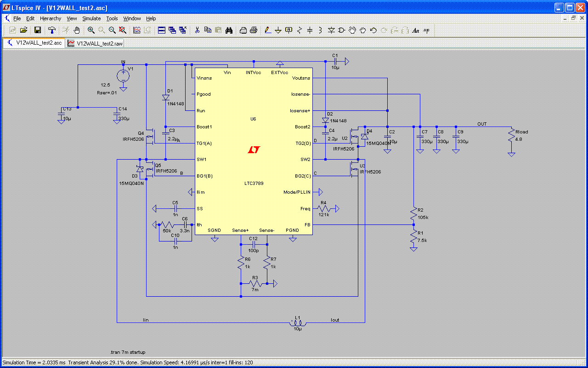Open the Help menu
Viewport: 588px width, 368px height.
coord(151,18)
